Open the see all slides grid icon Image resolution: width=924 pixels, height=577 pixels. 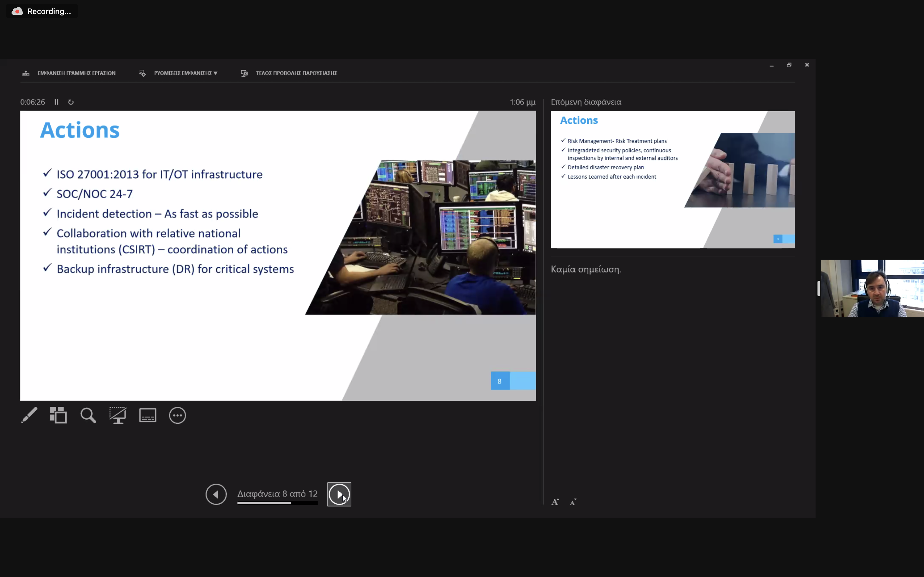[x=58, y=415]
